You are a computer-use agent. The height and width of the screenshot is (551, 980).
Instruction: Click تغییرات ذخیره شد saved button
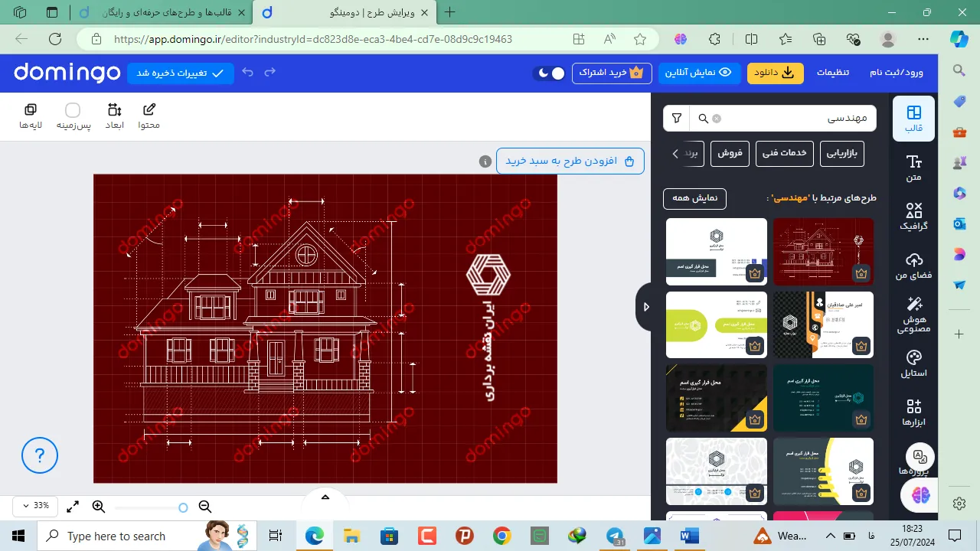pyautogui.click(x=181, y=73)
